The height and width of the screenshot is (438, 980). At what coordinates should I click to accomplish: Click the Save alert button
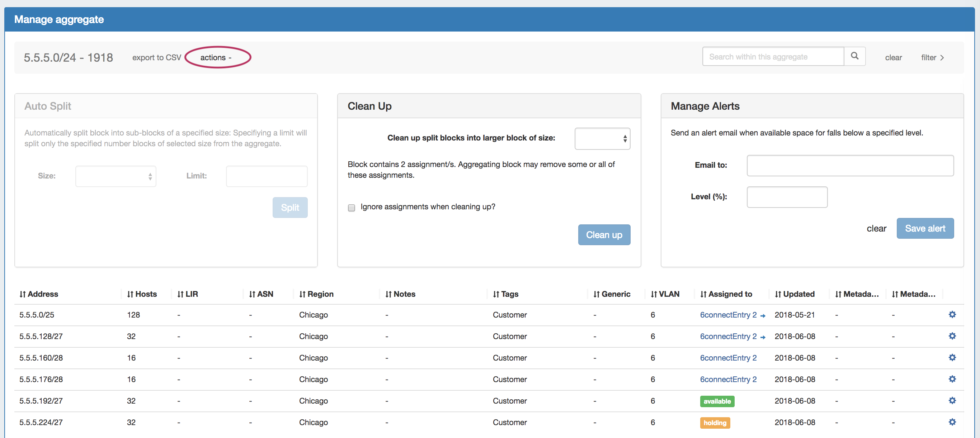tap(924, 228)
